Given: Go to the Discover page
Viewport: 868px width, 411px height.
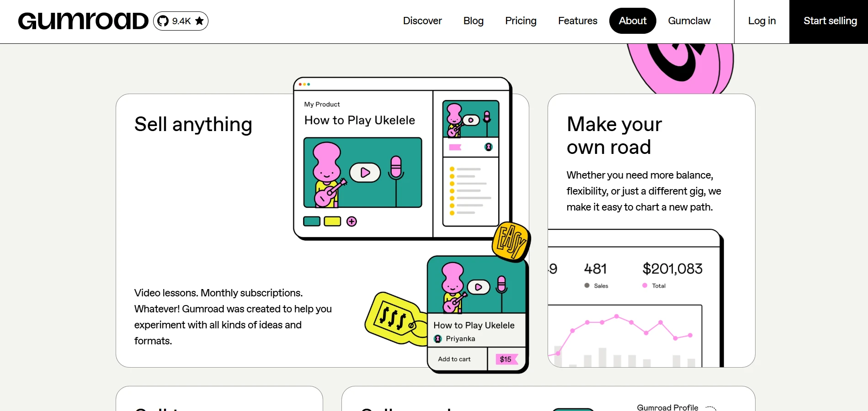Looking at the screenshot, I should click(422, 21).
